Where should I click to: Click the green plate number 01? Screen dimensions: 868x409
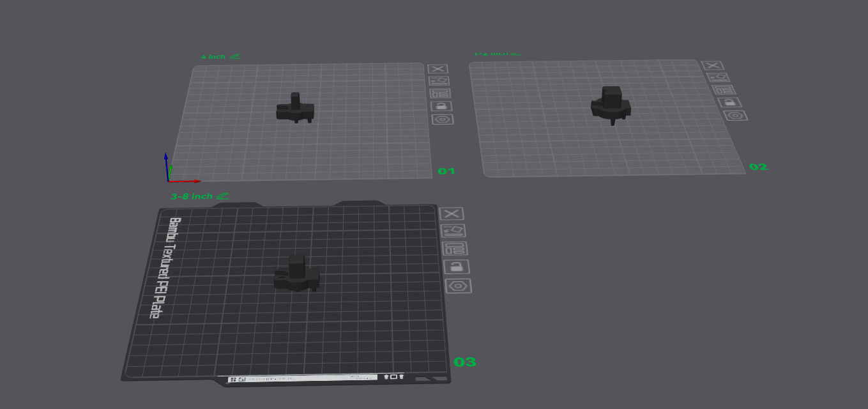[446, 171]
